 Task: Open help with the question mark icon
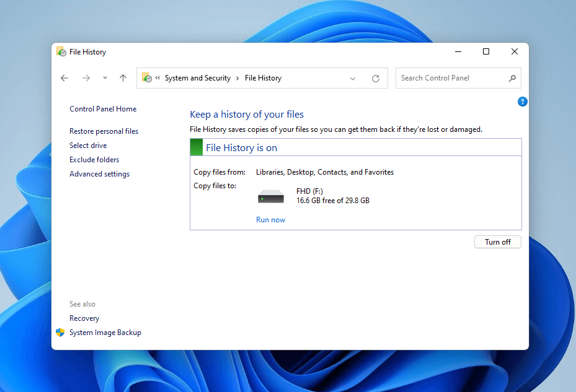click(x=522, y=102)
